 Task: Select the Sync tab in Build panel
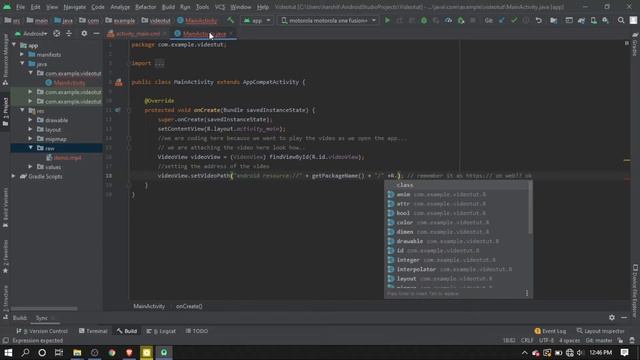pyautogui.click(x=42, y=318)
